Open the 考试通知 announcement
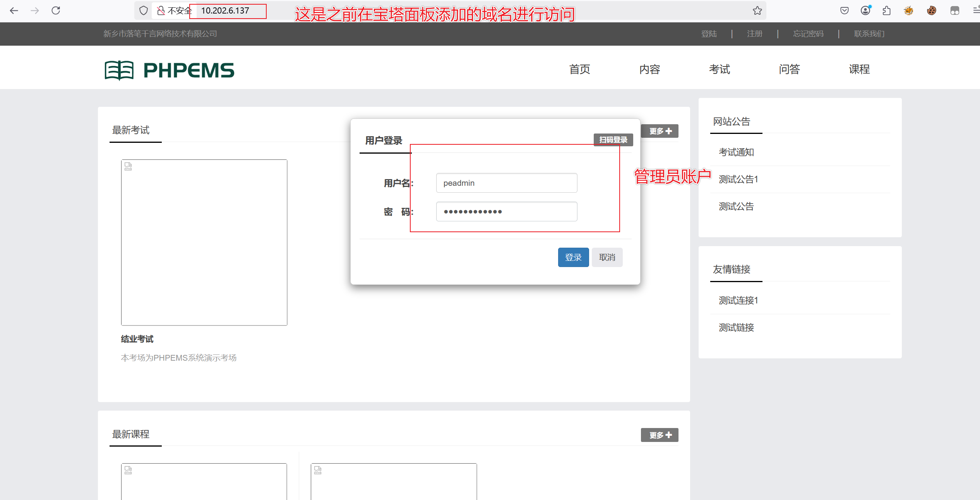This screenshot has width=980, height=500. coord(736,152)
